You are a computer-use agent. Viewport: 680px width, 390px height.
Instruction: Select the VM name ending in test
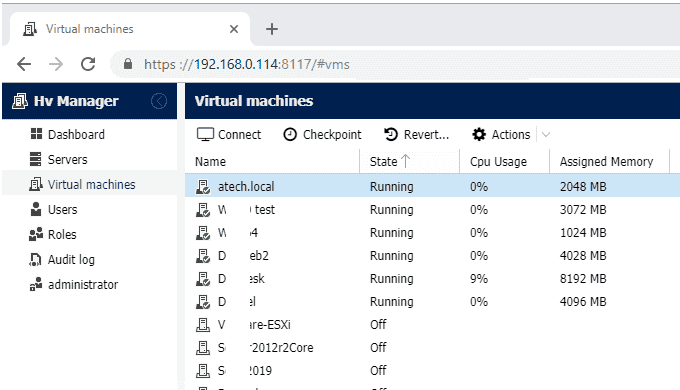(x=246, y=210)
